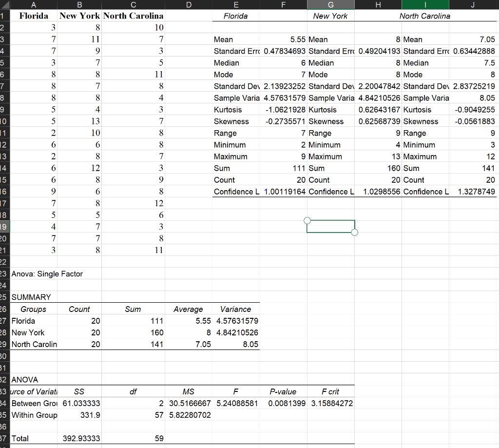This screenshot has width=499, height=448.
Task: Select column header F
Action: tap(283, 4)
